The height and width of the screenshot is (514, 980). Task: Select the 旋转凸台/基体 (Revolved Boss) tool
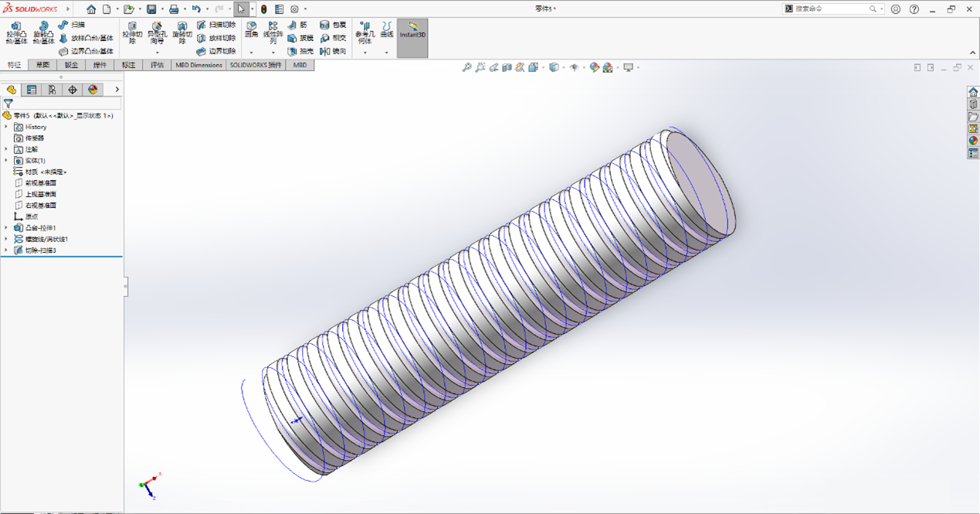(x=42, y=32)
